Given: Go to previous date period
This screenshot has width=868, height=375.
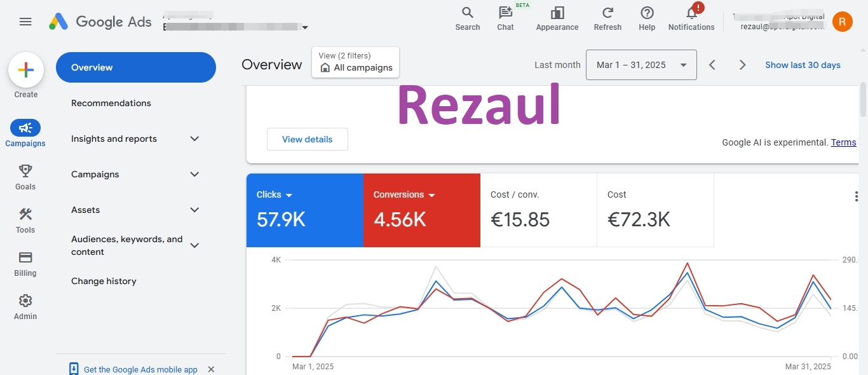Looking at the screenshot, I should [x=712, y=65].
